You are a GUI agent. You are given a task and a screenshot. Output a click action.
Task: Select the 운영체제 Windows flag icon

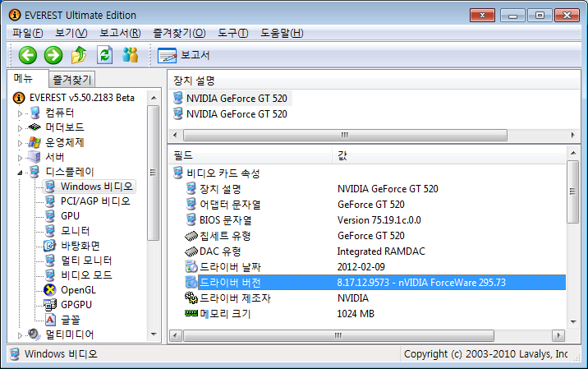[34, 142]
